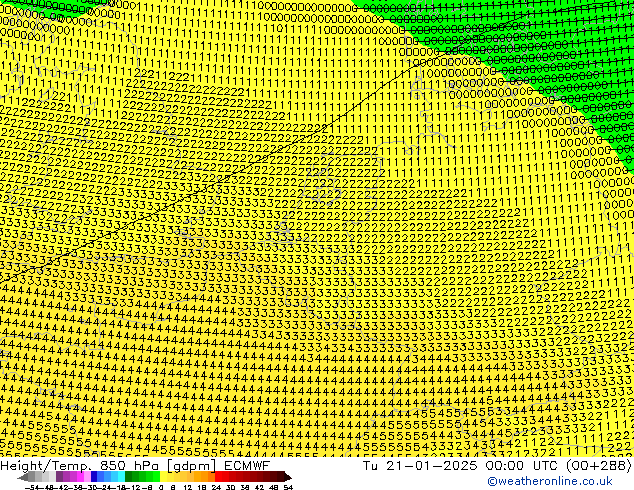Click the '24' legend scale label
Viewport: 634px width, 490px height.
point(216,487)
